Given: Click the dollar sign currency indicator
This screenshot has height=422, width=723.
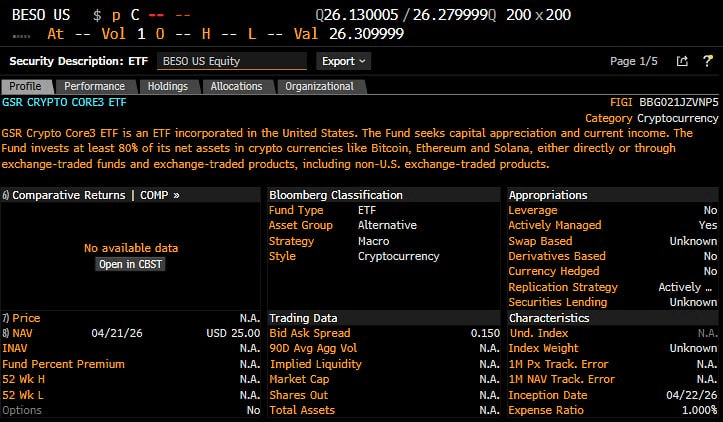Looking at the screenshot, I should pyautogui.click(x=96, y=15).
